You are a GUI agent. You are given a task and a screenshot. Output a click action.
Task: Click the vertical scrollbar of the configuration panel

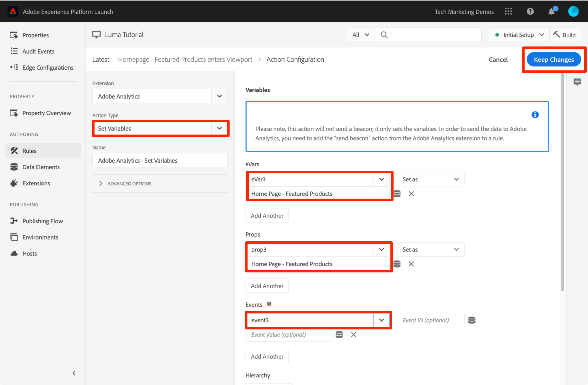563,183
